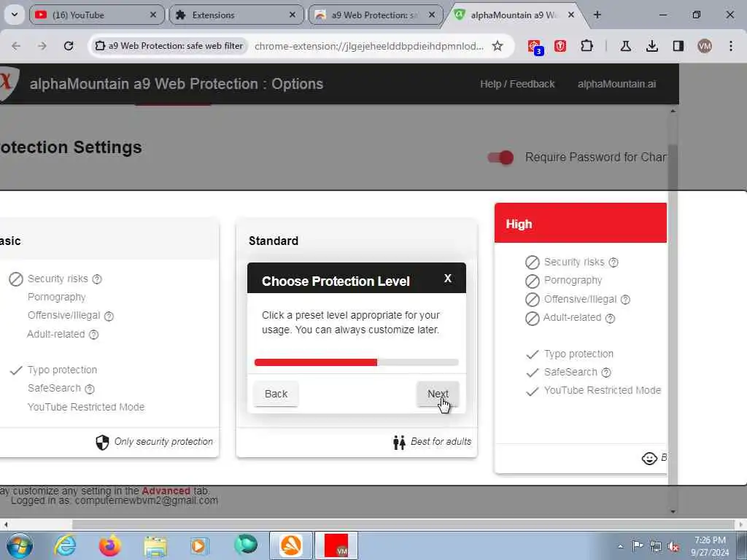Click the shield icon beside Only security protection
The height and width of the screenshot is (560, 747).
pyautogui.click(x=102, y=443)
